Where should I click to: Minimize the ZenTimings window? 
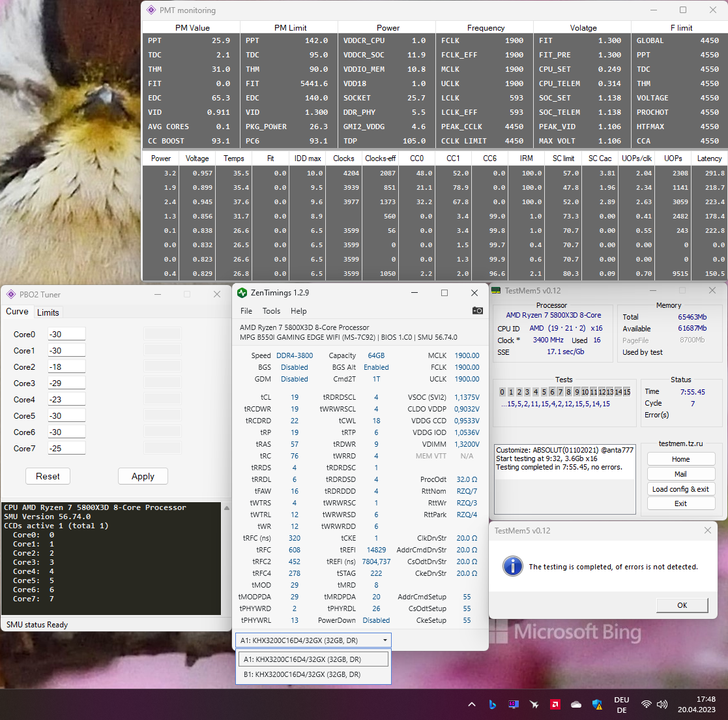coord(415,293)
